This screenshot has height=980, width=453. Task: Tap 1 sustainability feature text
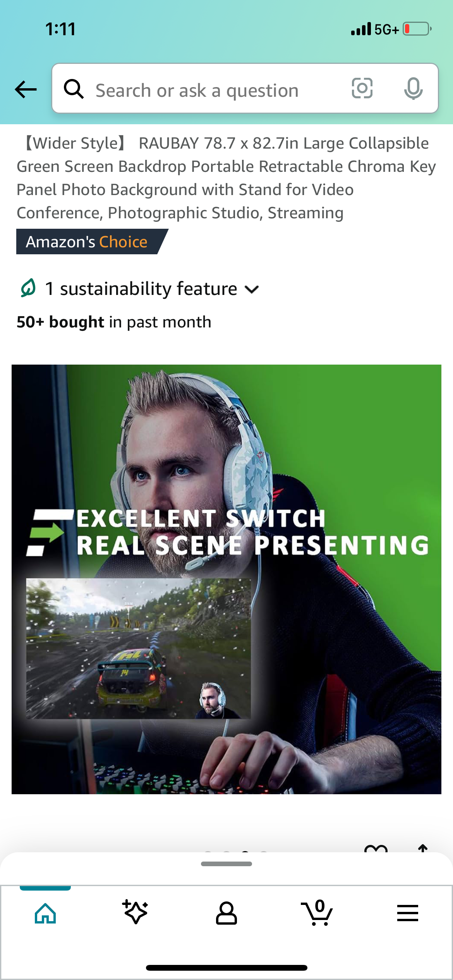click(141, 289)
